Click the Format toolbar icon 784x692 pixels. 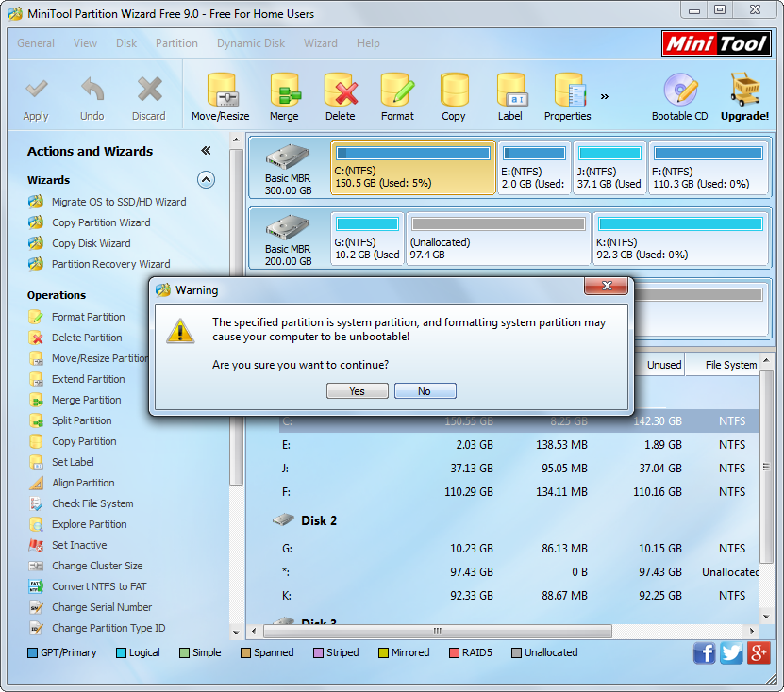(397, 90)
